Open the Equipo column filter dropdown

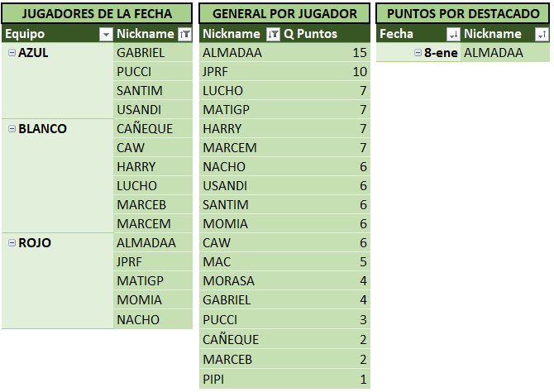pos(105,34)
